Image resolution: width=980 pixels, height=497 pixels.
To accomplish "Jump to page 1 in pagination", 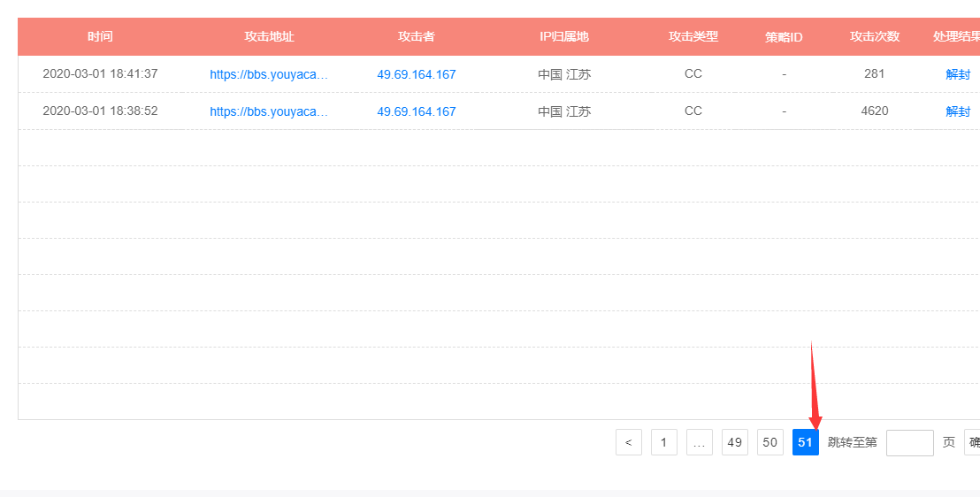I will click(x=663, y=442).
